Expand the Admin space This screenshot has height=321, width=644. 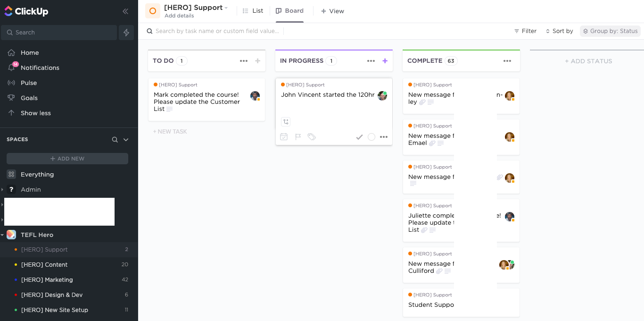tap(2, 190)
